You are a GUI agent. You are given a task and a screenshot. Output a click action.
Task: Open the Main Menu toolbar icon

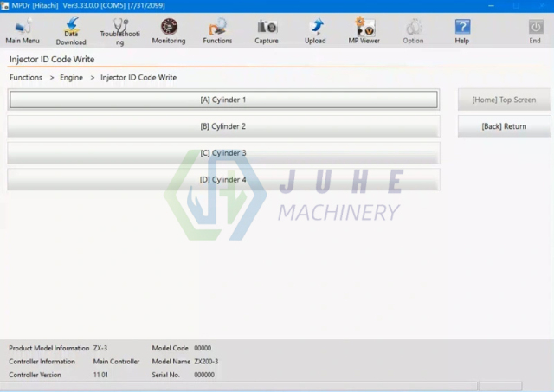click(23, 31)
